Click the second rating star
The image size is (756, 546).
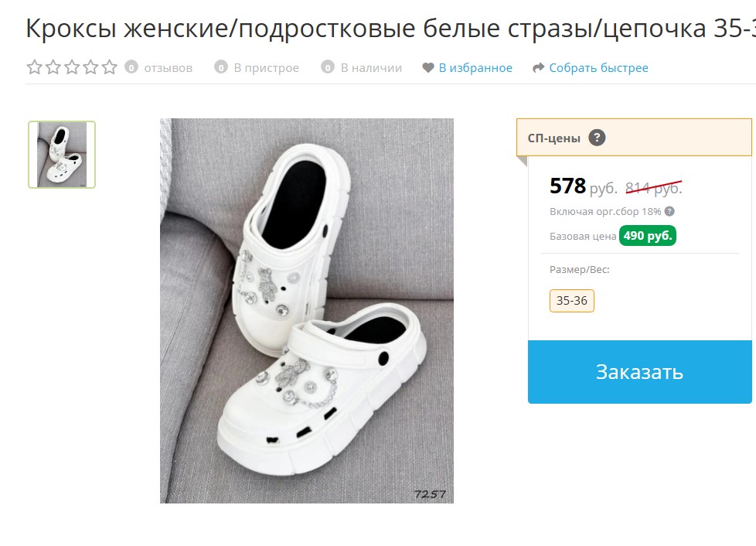tap(53, 67)
